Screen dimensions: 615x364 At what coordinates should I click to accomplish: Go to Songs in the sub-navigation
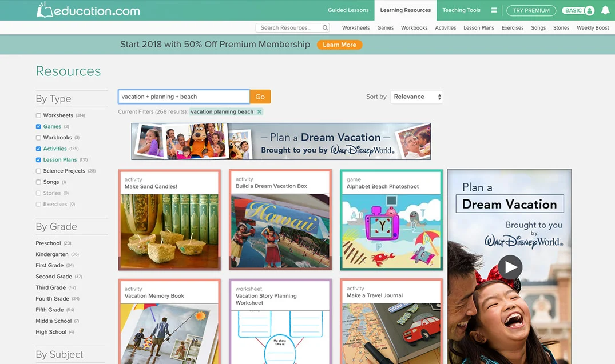point(538,28)
